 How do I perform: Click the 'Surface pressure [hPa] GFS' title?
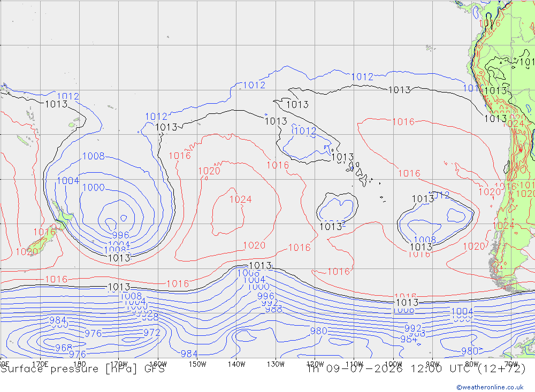point(82,369)
